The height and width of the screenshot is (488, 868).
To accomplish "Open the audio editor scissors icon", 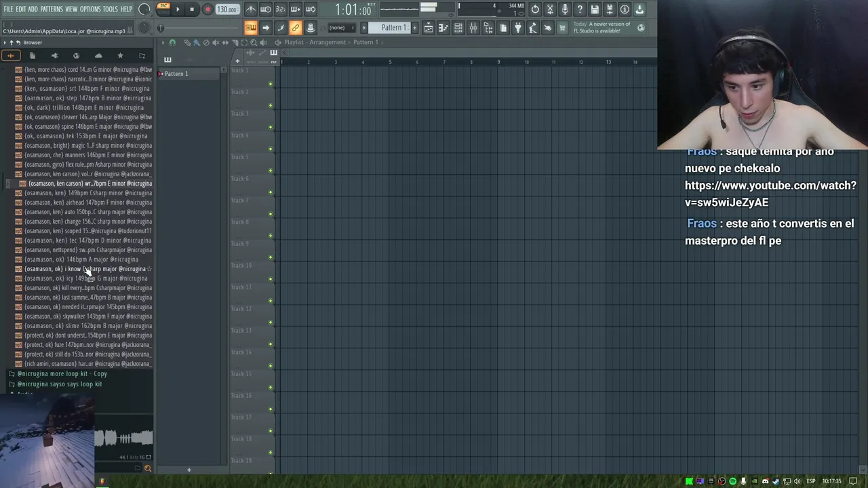I will (550, 9).
